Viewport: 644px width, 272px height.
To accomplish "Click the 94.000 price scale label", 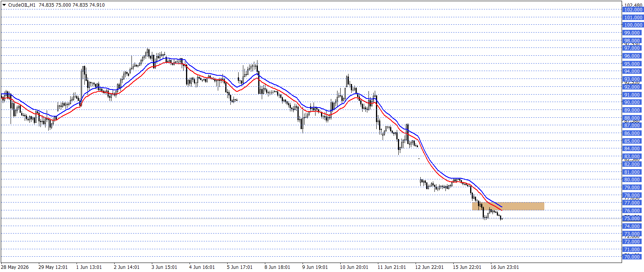I will point(633,71).
